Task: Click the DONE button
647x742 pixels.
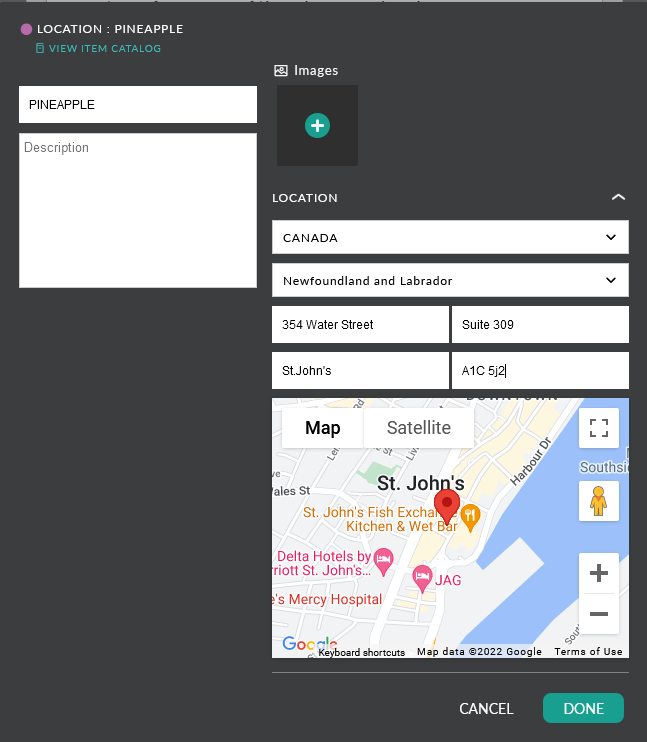Action: click(583, 708)
